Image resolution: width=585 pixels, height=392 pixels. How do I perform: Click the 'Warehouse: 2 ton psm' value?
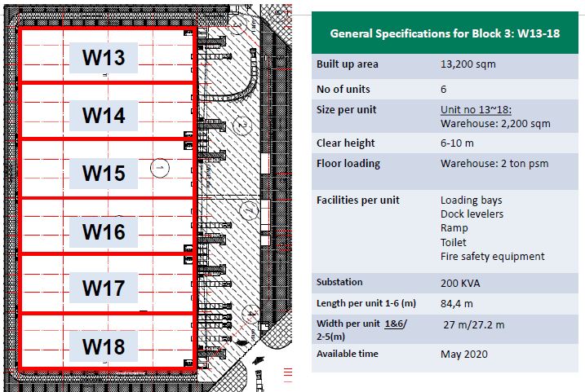(x=494, y=164)
